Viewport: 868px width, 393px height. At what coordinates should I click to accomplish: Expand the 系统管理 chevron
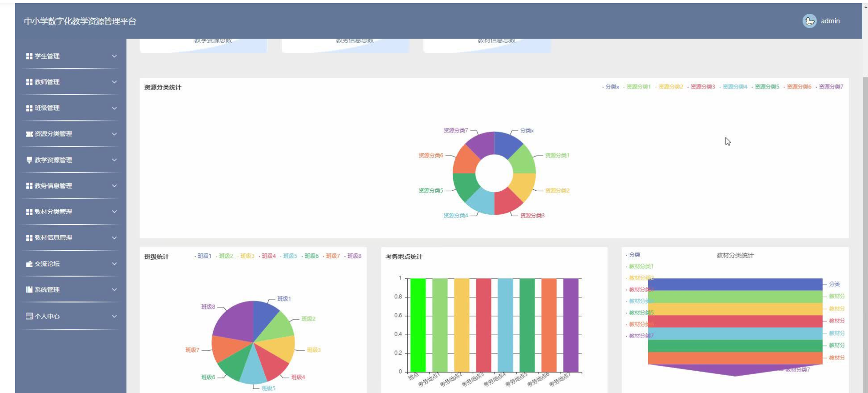coord(114,289)
